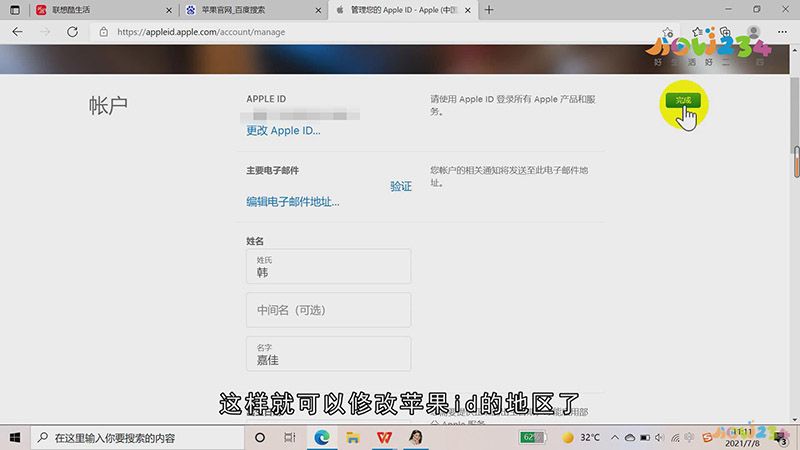The width and height of the screenshot is (800, 450).
Task: Open the notification center icon
Action: 781,438
